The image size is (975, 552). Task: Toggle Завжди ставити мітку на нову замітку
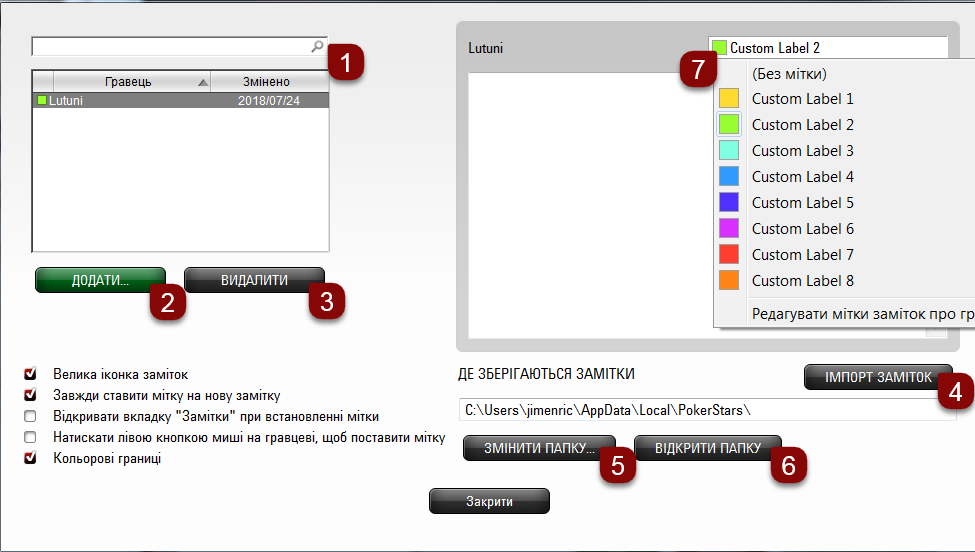(30, 395)
